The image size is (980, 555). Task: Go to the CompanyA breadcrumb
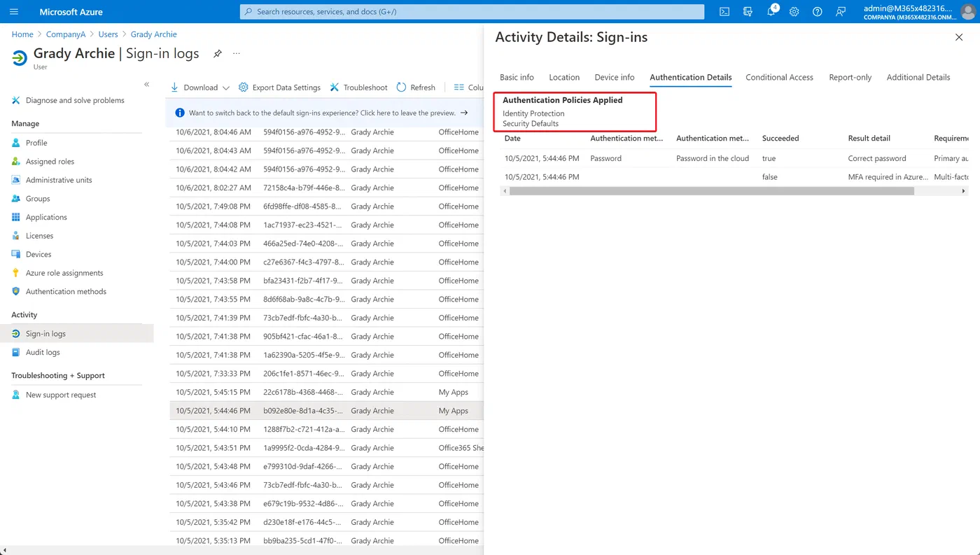[x=66, y=34]
